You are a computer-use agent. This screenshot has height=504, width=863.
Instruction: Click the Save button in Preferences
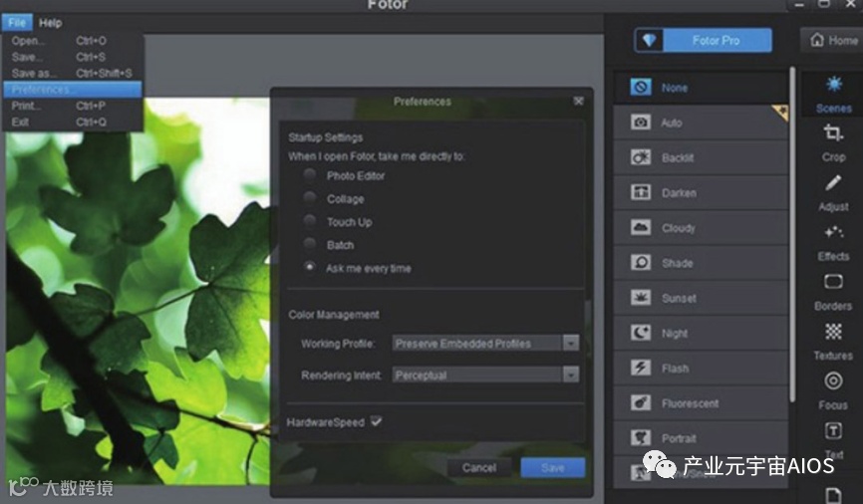(553, 467)
